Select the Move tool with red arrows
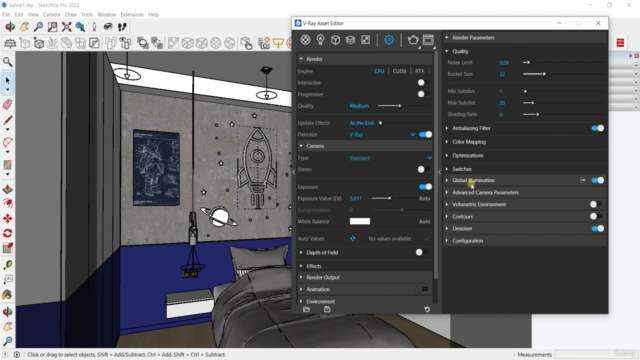This screenshot has height=360, width=640. click(x=7, y=218)
